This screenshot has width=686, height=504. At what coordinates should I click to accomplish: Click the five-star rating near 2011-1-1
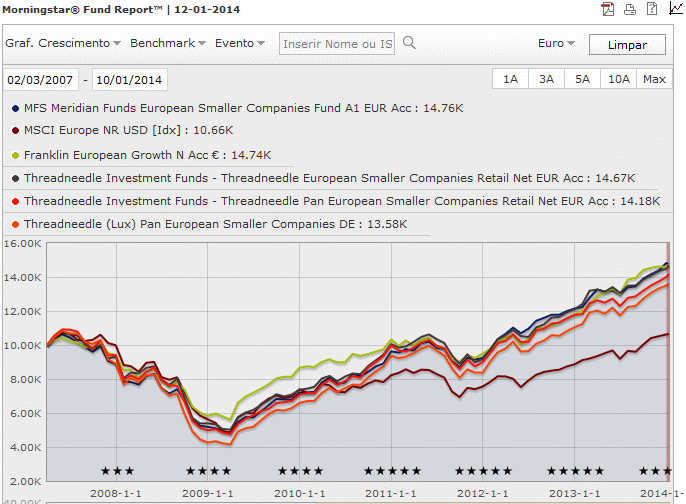[392, 471]
